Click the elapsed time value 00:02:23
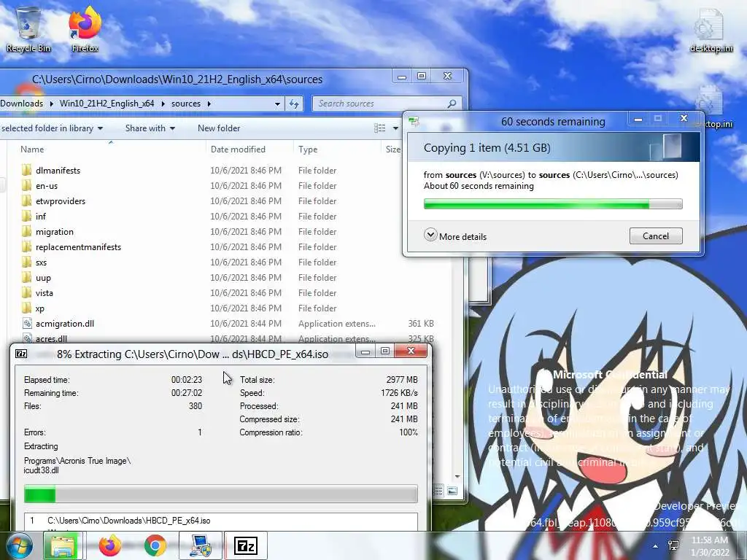This screenshot has width=747, height=560. [187, 379]
